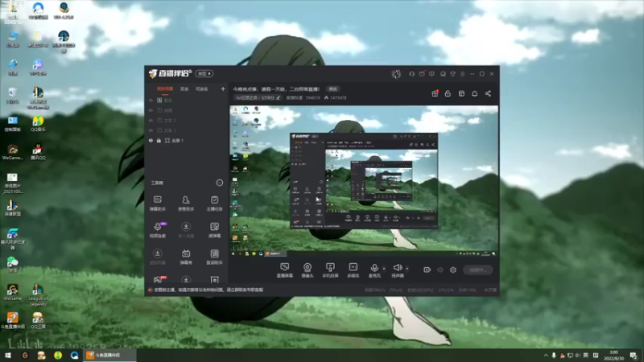Click the 斗鱼直播伴侣 taskbar button

click(109, 355)
